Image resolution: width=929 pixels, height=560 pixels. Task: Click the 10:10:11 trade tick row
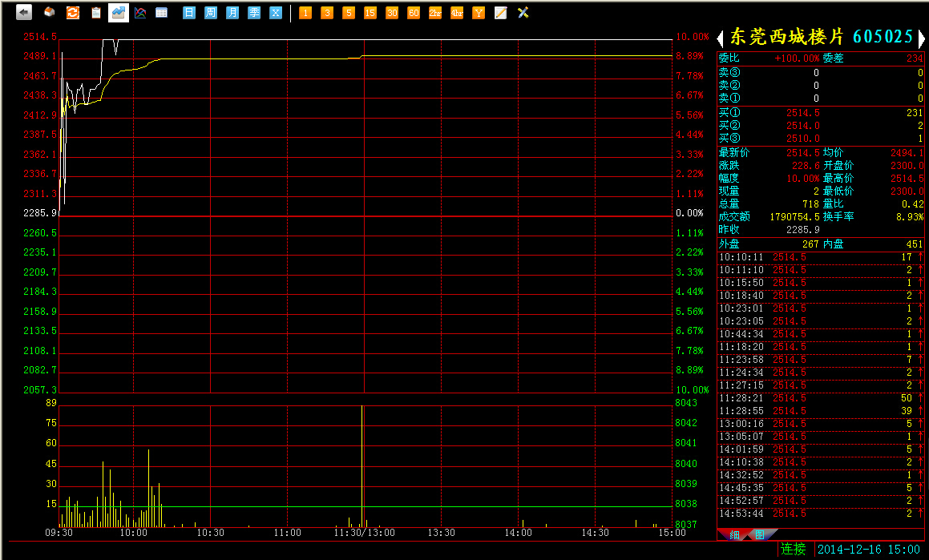click(821, 257)
